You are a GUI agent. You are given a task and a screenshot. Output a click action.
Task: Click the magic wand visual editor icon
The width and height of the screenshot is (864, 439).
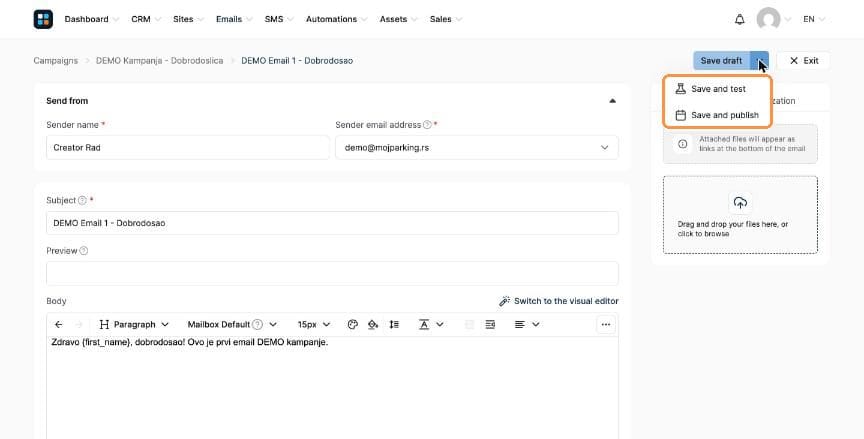click(x=504, y=301)
